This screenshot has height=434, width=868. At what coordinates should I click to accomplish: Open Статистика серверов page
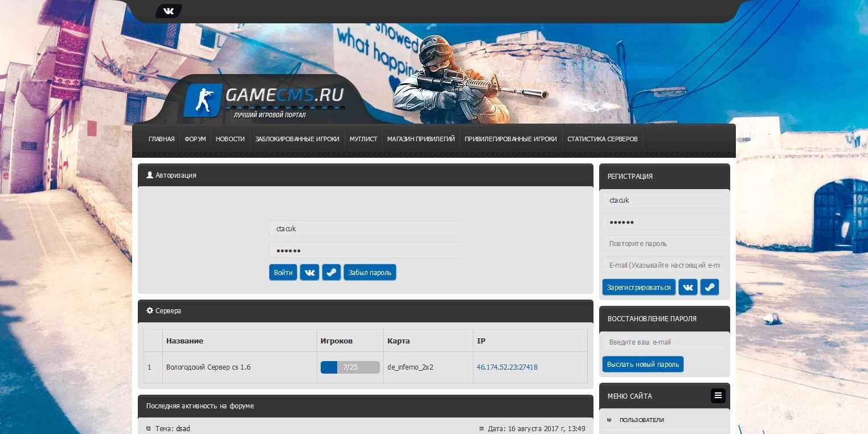pyautogui.click(x=603, y=139)
